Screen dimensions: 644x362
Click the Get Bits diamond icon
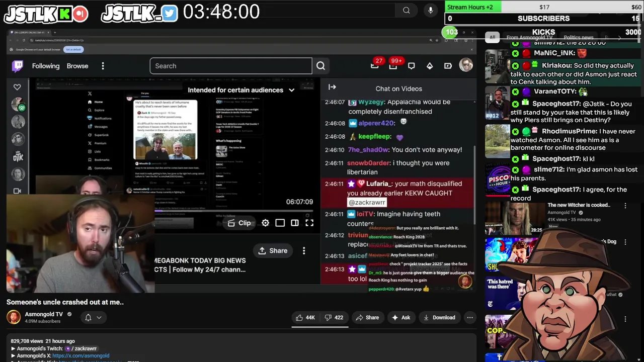[430, 66]
